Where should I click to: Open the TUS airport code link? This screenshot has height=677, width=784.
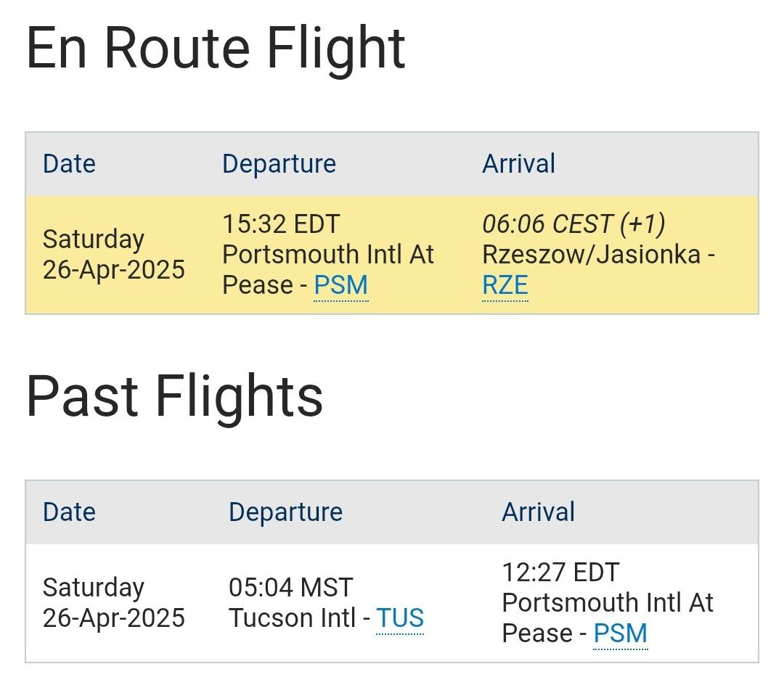[399, 618]
